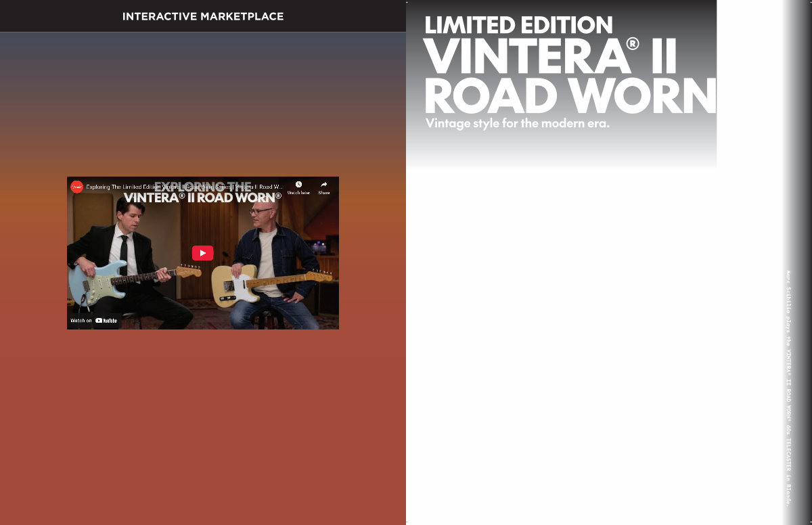Play the Vintera II Road Worn video
The image size is (812, 525).
(x=202, y=253)
